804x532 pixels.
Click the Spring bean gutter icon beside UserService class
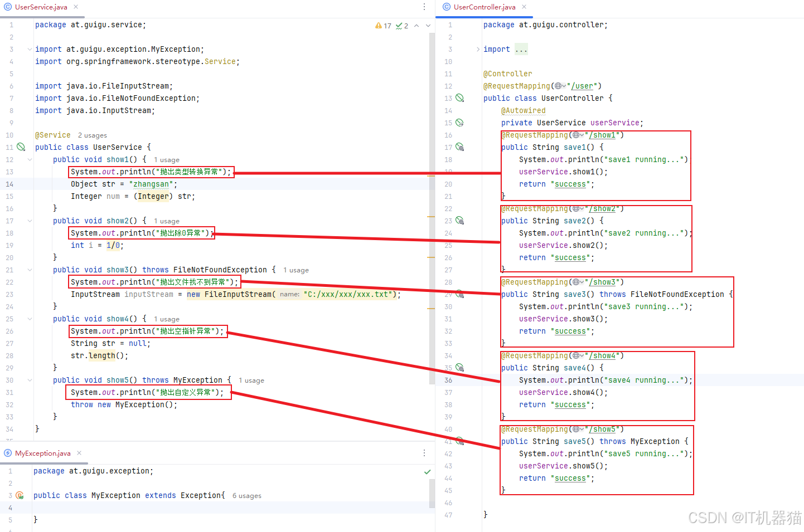click(x=21, y=147)
